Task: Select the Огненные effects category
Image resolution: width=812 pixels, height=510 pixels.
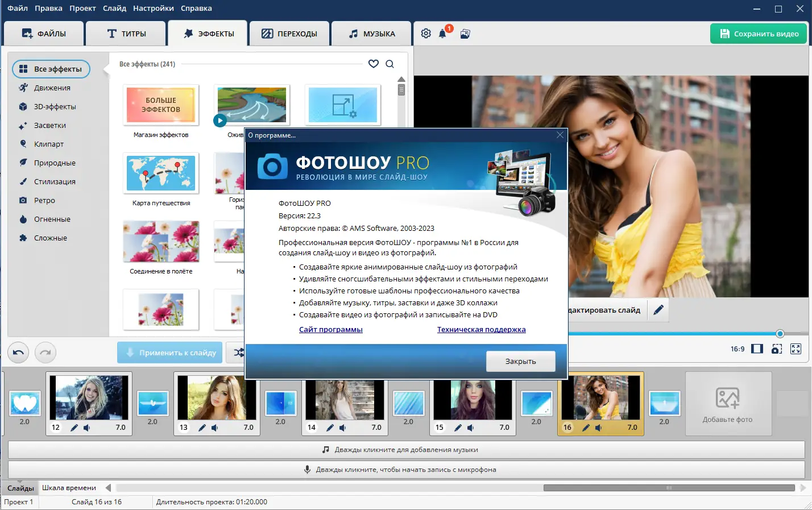Action: click(52, 219)
